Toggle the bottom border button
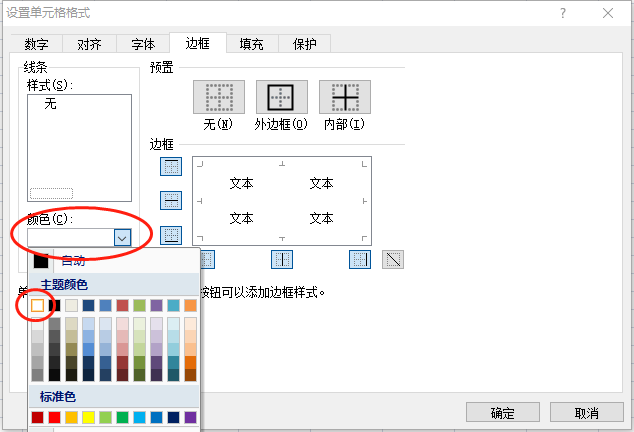The height and width of the screenshot is (432, 634). 171,235
